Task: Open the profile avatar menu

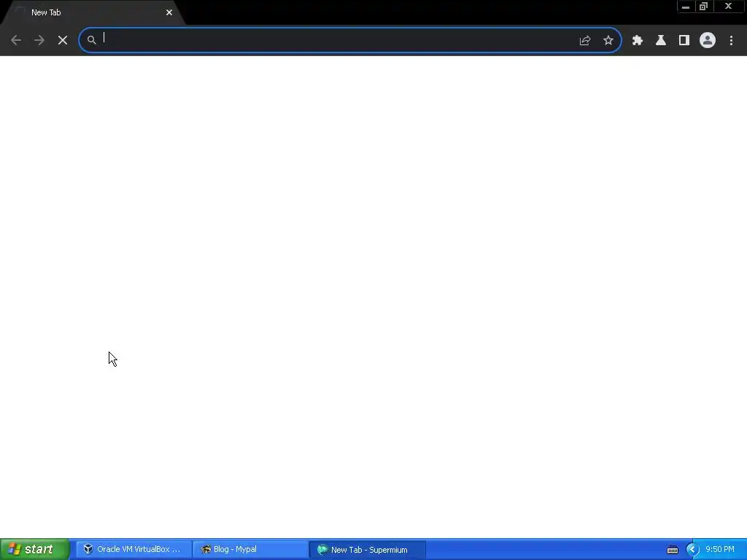Action: tap(708, 41)
